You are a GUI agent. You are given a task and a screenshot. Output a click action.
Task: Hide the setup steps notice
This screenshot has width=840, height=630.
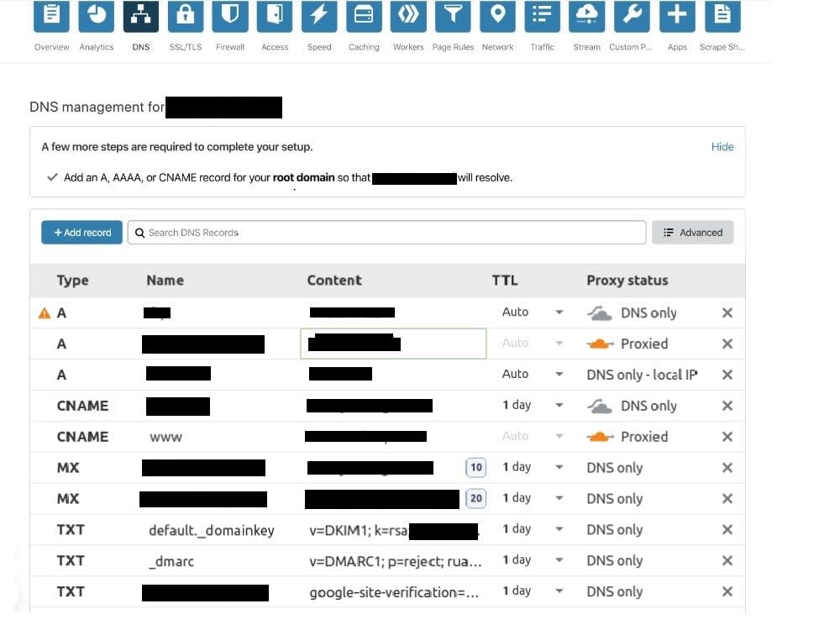pos(722,147)
